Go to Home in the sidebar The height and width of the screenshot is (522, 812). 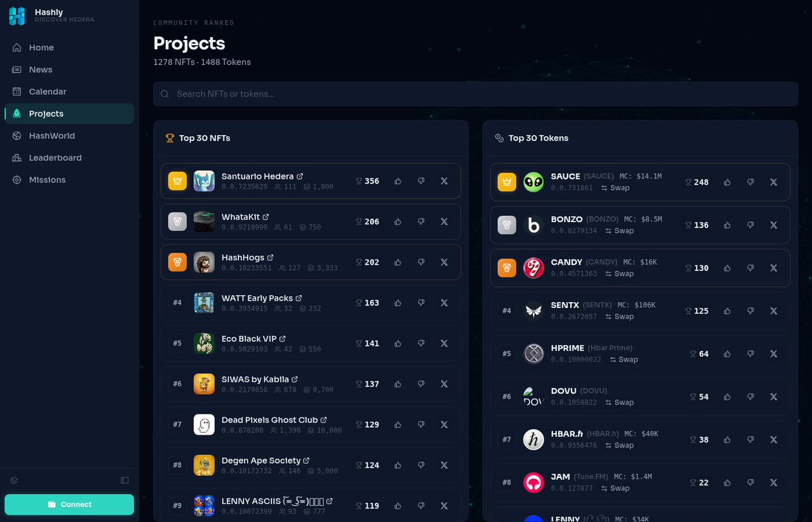click(69, 47)
